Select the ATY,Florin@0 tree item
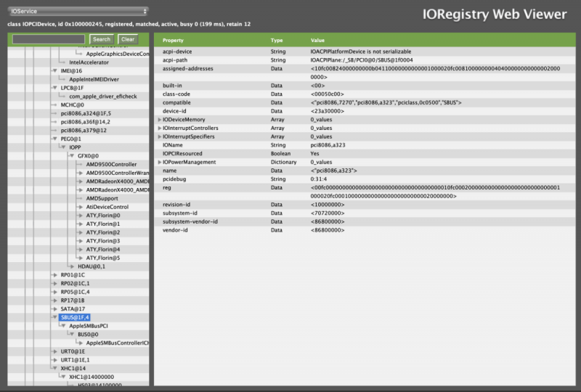The image size is (581, 392). (103, 216)
